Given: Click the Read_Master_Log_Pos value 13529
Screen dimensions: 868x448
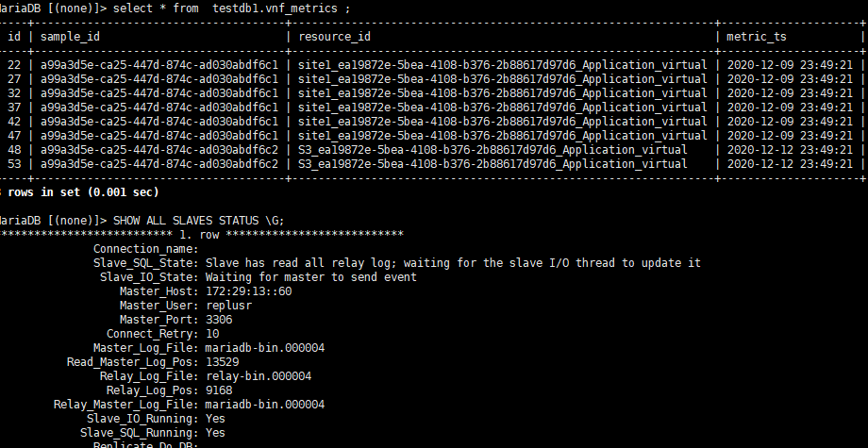Looking at the screenshot, I should (222, 361).
